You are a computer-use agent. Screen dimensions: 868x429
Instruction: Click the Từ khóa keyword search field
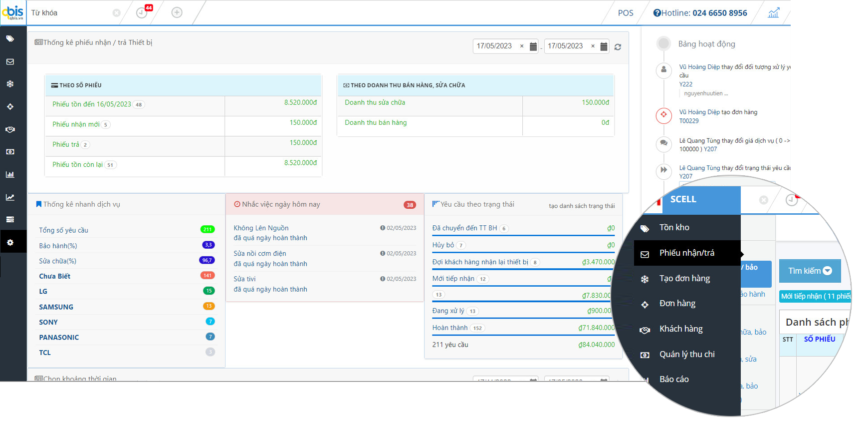click(x=70, y=12)
